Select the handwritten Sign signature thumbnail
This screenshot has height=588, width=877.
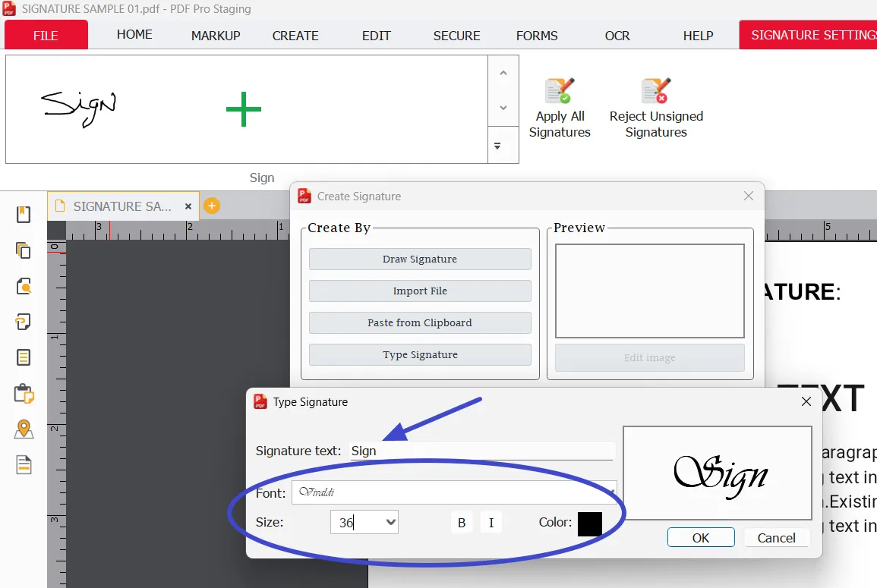79,108
